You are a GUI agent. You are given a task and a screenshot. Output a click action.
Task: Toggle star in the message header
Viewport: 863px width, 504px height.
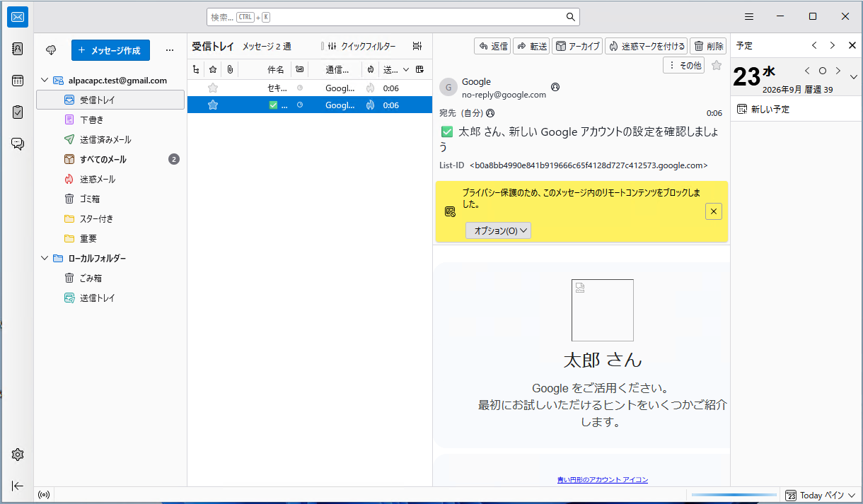click(x=717, y=65)
